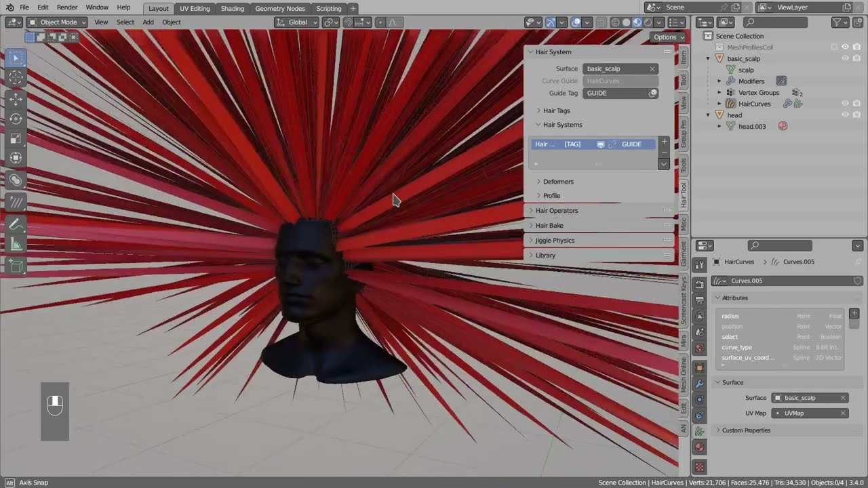868x488 pixels.
Task: Add a new workspace tab with plus
Action: point(353,9)
